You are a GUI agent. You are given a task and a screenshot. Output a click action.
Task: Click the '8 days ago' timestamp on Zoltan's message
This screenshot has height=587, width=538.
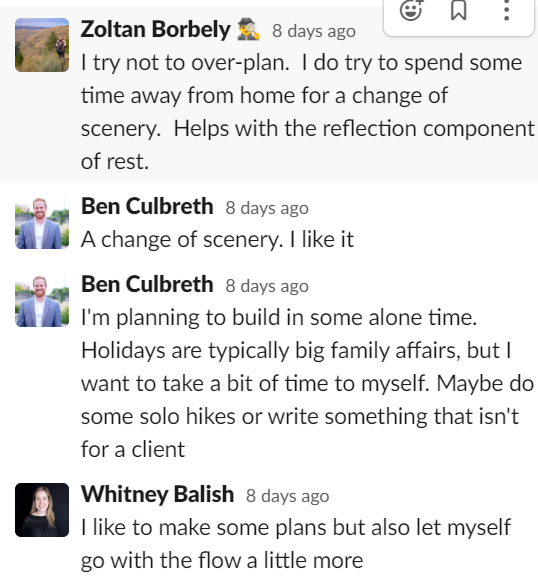click(314, 31)
